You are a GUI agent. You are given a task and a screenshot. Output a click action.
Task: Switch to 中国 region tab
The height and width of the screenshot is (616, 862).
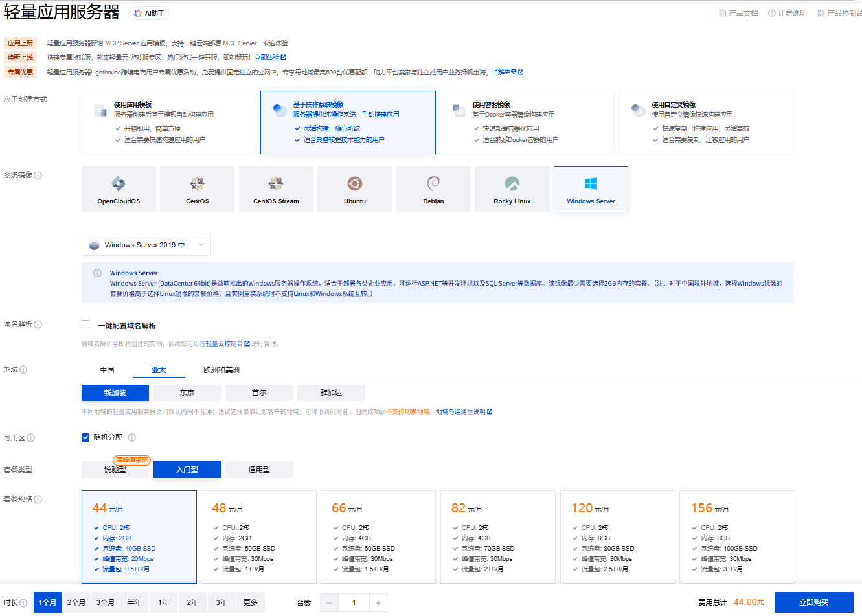pos(108,370)
